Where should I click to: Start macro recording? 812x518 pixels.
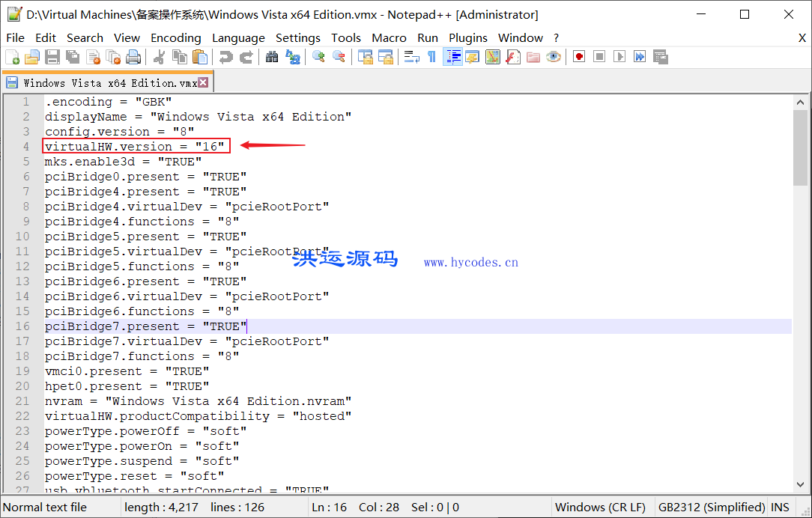pyautogui.click(x=579, y=57)
